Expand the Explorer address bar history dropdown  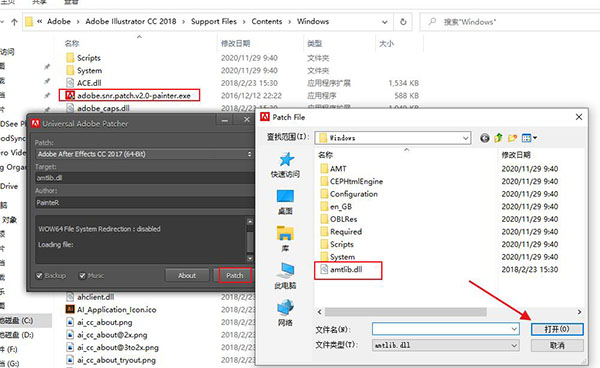pyautogui.click(x=385, y=22)
